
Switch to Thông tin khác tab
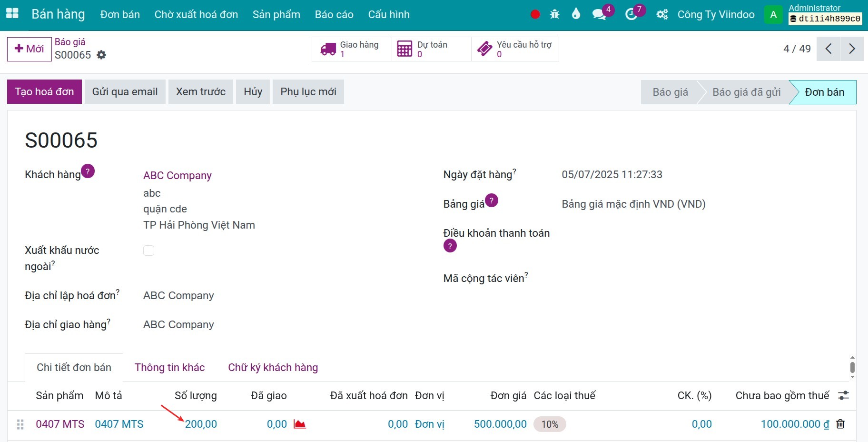pos(169,367)
